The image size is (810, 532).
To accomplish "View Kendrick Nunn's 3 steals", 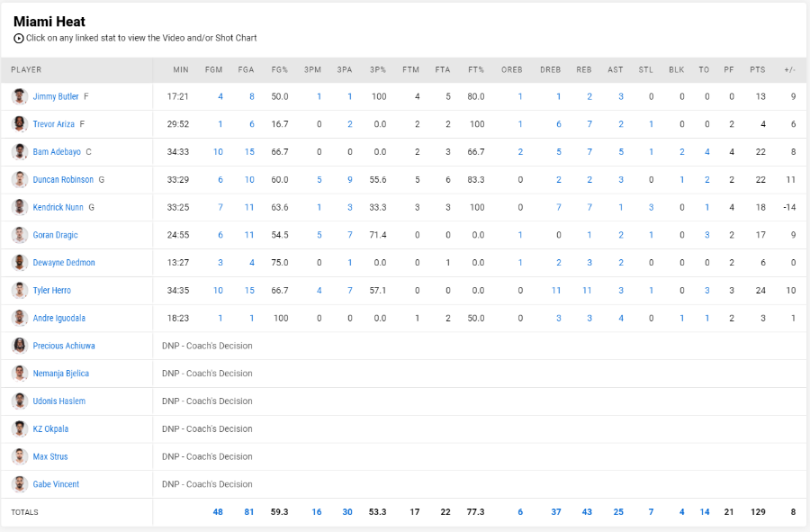I will pyautogui.click(x=651, y=207).
